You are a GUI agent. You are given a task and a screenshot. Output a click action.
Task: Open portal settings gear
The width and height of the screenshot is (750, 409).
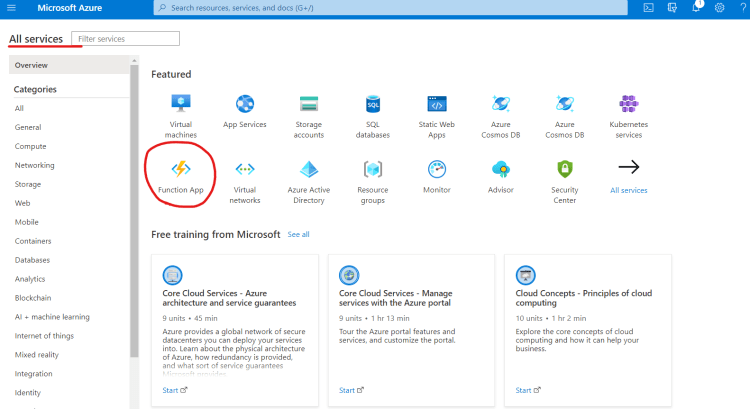[x=719, y=8]
